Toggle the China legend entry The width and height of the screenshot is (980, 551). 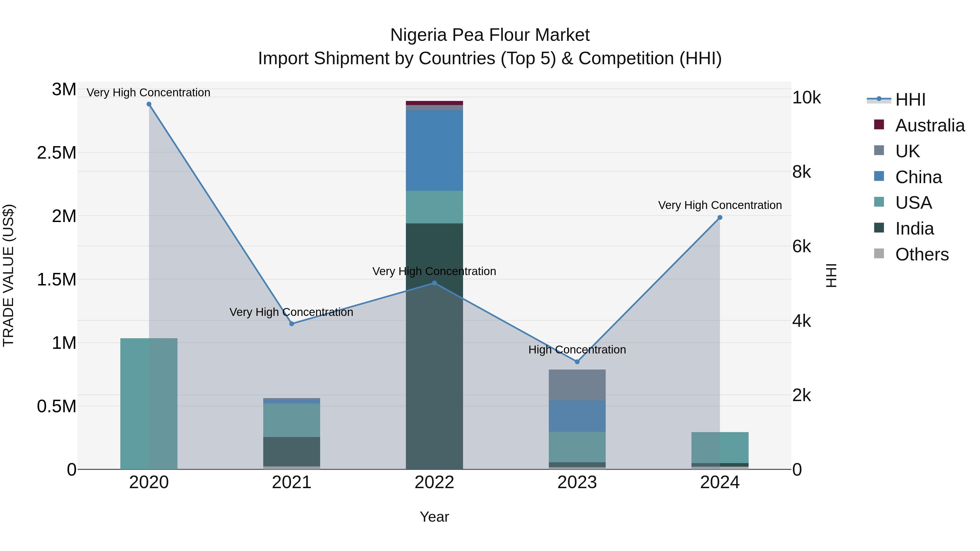(908, 177)
